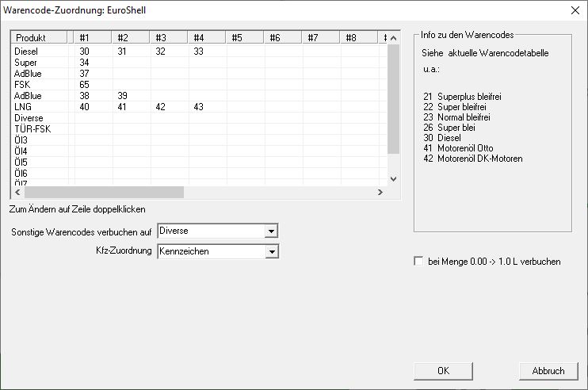Click the #8 column header
The height and width of the screenshot is (390, 588).
coord(359,37)
